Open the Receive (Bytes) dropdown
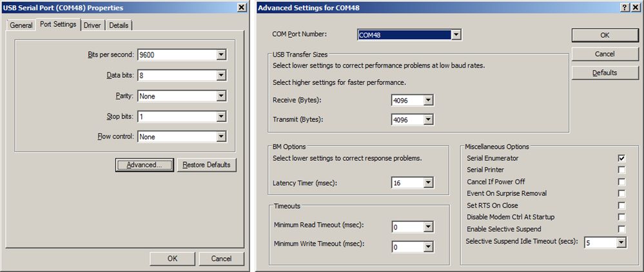This screenshot has height=272, width=644. click(x=428, y=101)
